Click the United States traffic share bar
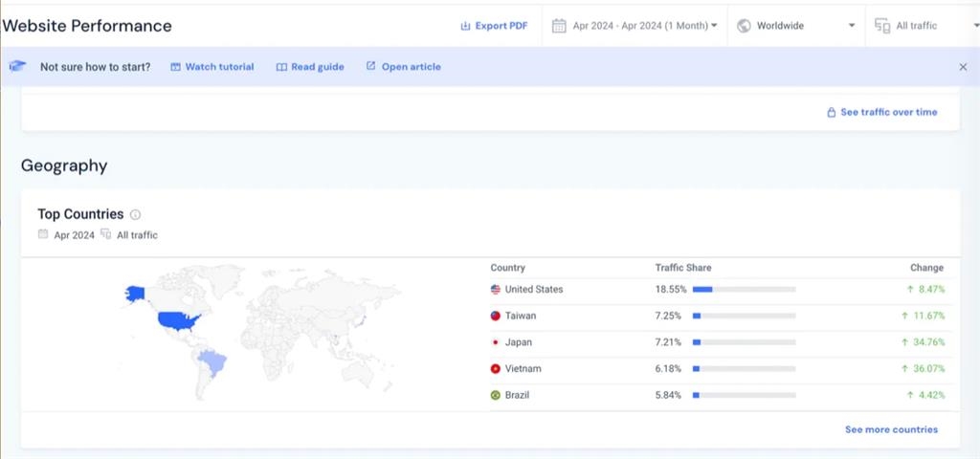This screenshot has height=459, width=980. 744,289
